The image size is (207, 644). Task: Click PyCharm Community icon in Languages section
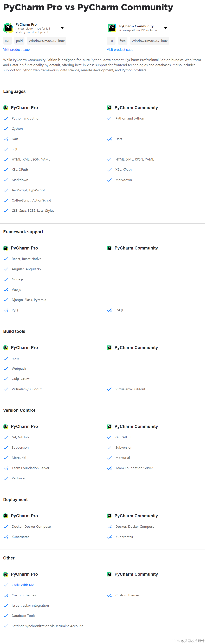tap(109, 108)
